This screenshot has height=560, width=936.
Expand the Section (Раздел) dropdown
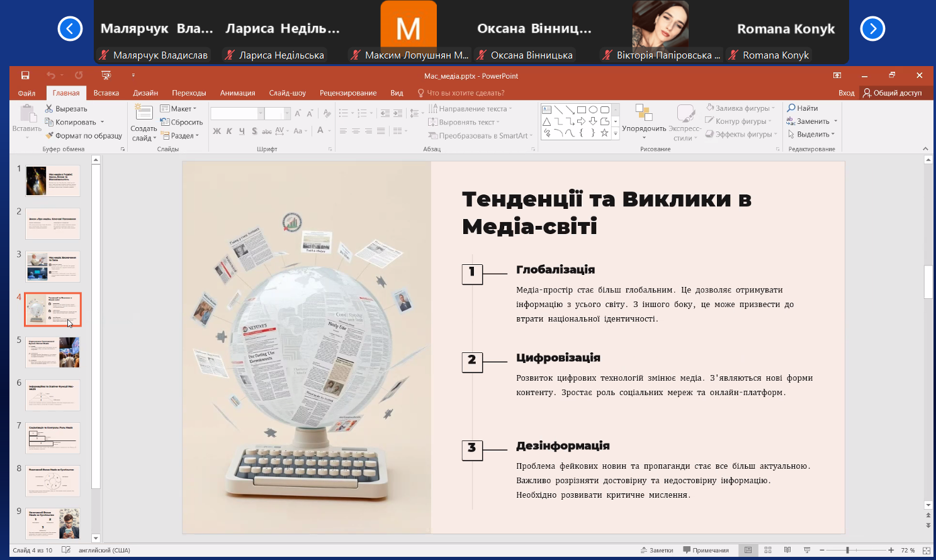[x=181, y=136]
